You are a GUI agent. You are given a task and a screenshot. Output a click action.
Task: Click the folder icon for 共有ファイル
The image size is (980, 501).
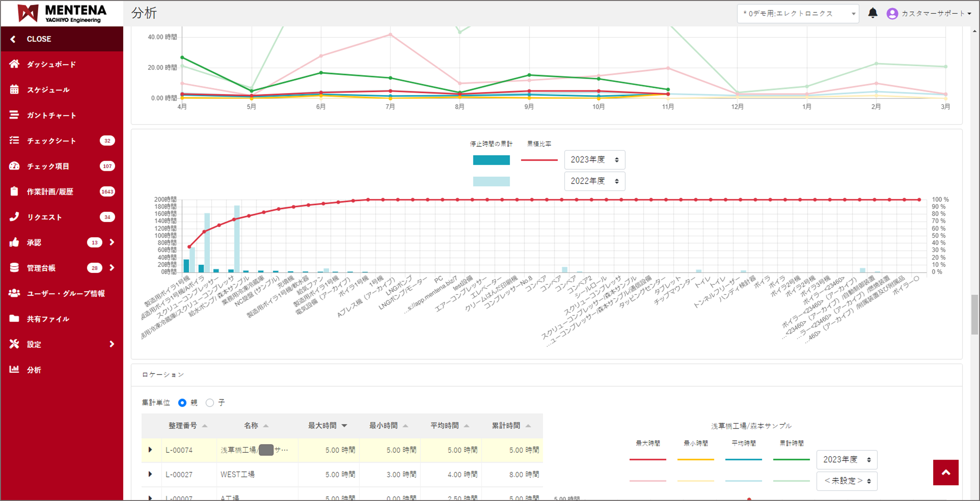coord(14,319)
